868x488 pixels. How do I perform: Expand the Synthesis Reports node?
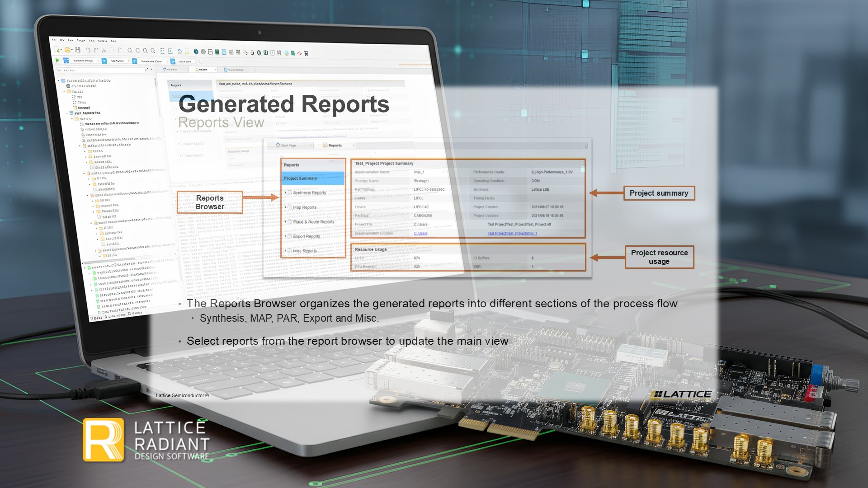coord(285,192)
